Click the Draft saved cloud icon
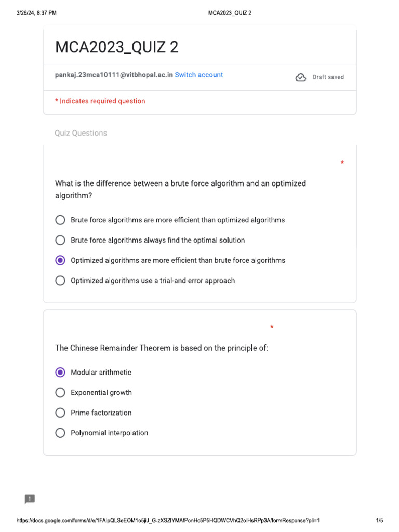Viewport: 399px width, 532px height. (x=301, y=77)
